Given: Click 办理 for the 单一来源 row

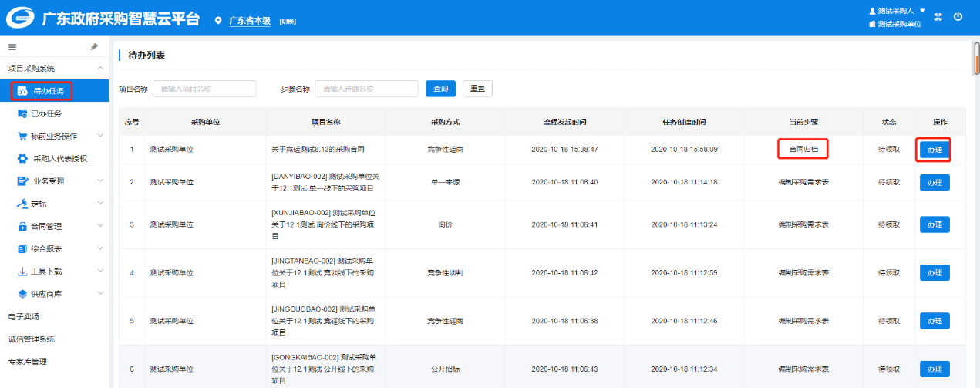Looking at the screenshot, I should pos(935,182).
